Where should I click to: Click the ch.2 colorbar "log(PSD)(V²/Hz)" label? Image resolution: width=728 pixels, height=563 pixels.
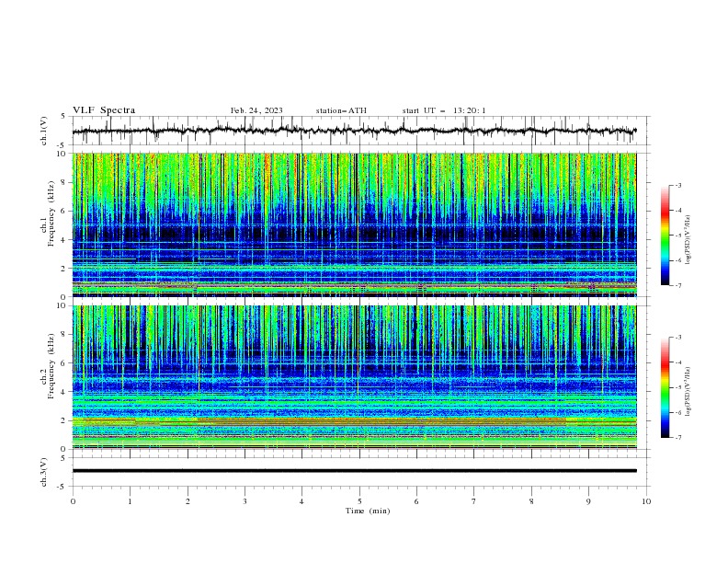[688, 392]
